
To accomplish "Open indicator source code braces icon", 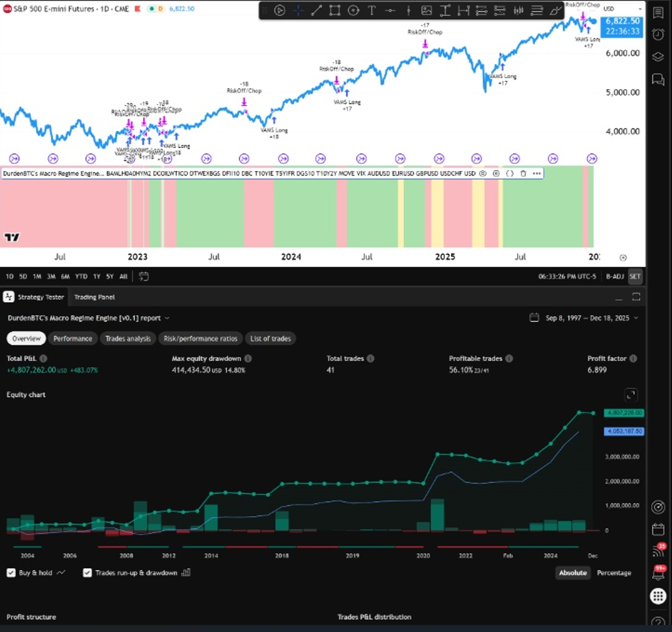I will tap(510, 174).
